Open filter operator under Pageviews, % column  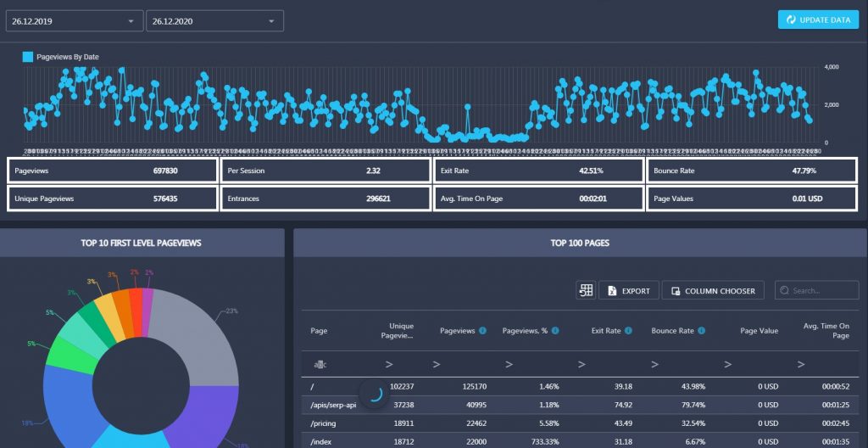(509, 364)
